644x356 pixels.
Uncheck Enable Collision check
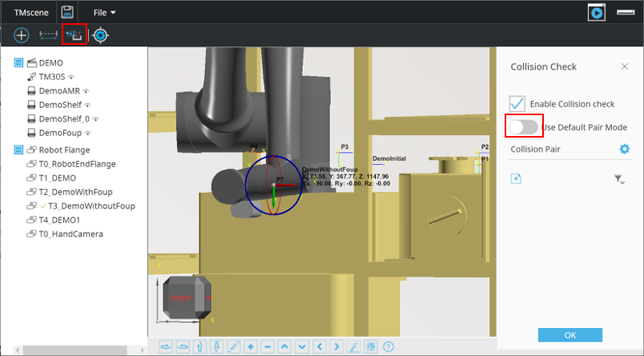[517, 104]
